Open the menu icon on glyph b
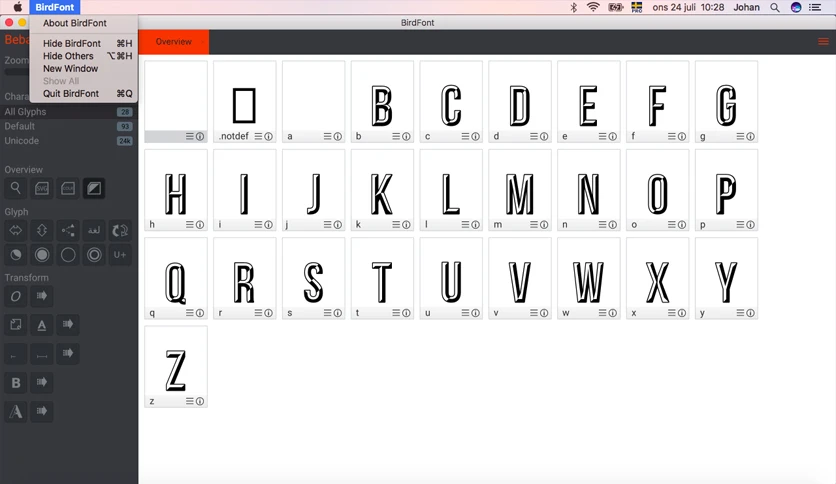The width and height of the screenshot is (836, 484). (x=396, y=136)
